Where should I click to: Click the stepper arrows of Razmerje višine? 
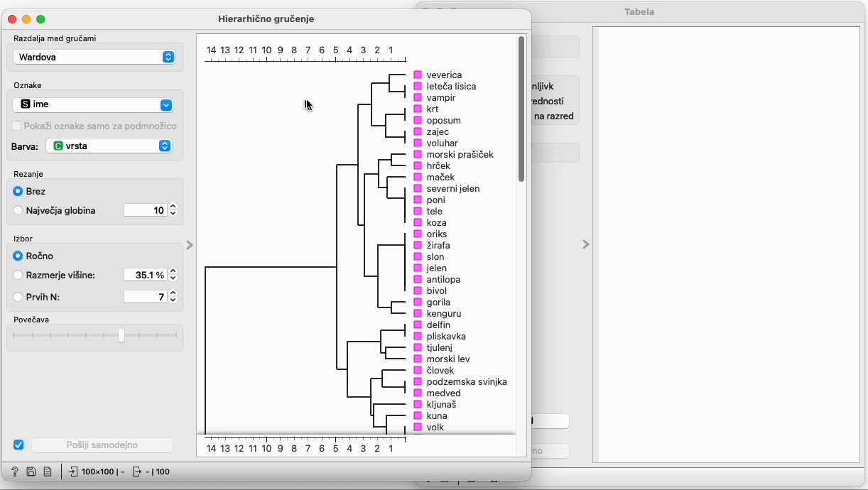[173, 275]
